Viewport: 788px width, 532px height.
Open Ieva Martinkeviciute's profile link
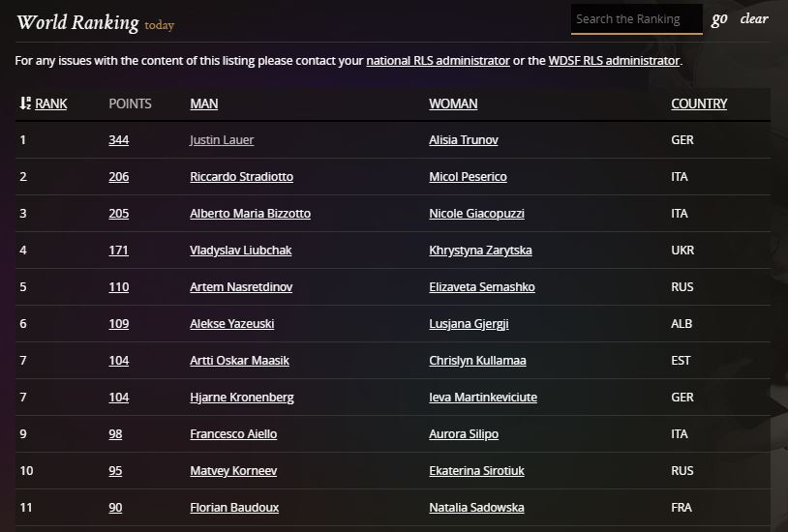tap(483, 398)
